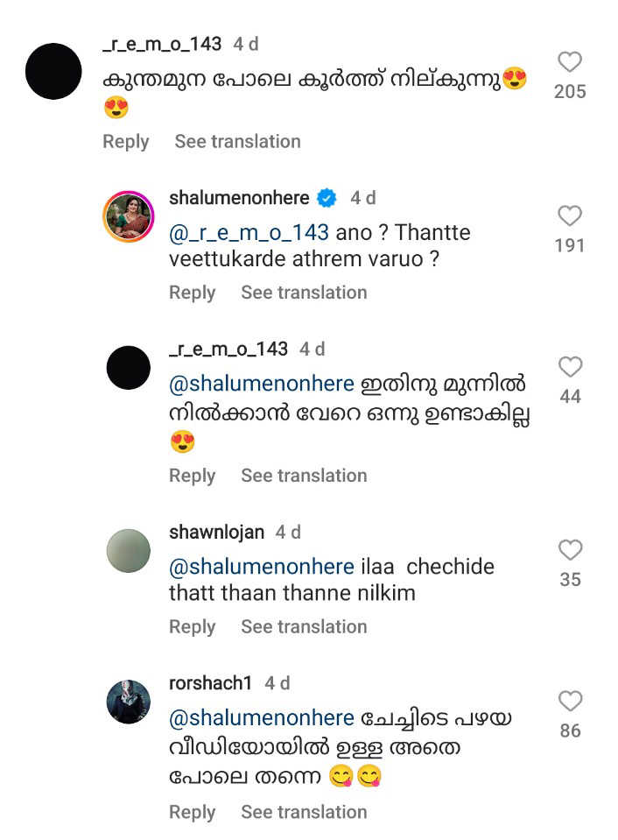Reply to the top _r_e_m_o_143 comment
This screenshot has height=840, width=618.
coord(125,142)
